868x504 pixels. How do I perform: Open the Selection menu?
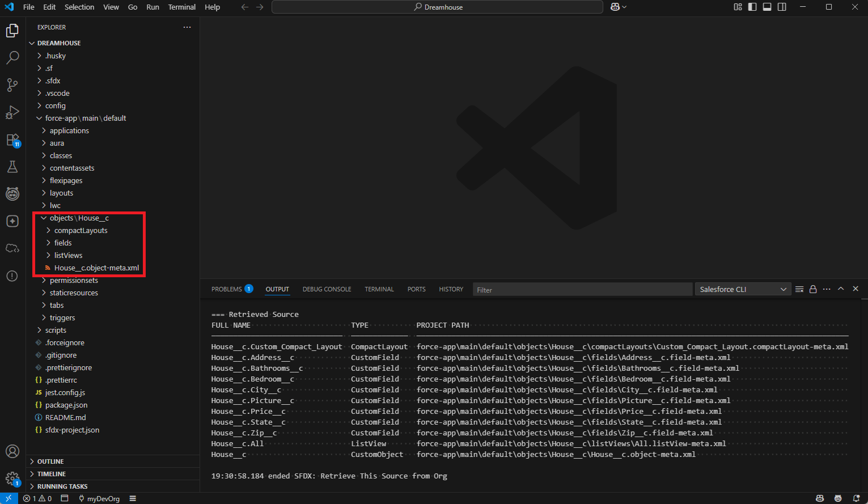79,7
